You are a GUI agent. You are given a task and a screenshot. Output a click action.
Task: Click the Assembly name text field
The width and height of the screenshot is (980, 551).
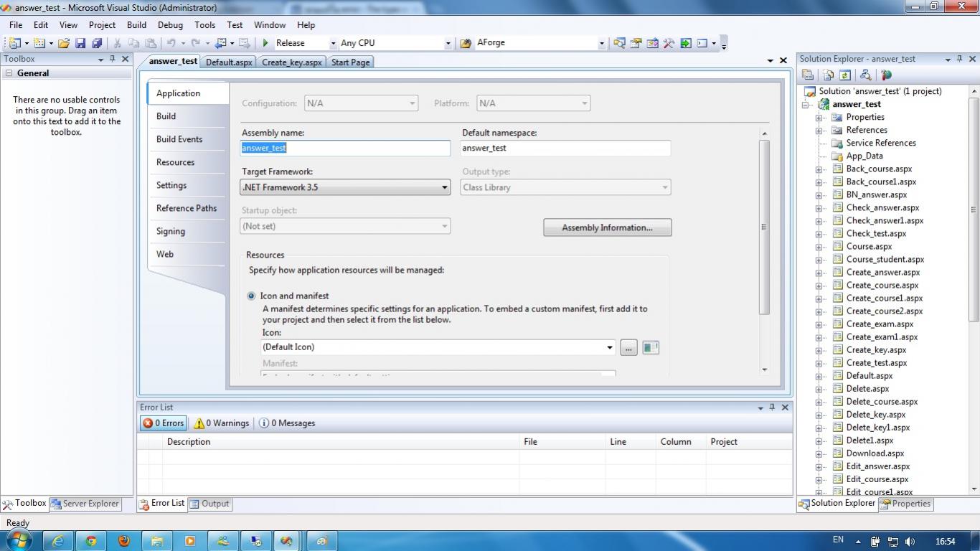click(x=345, y=148)
